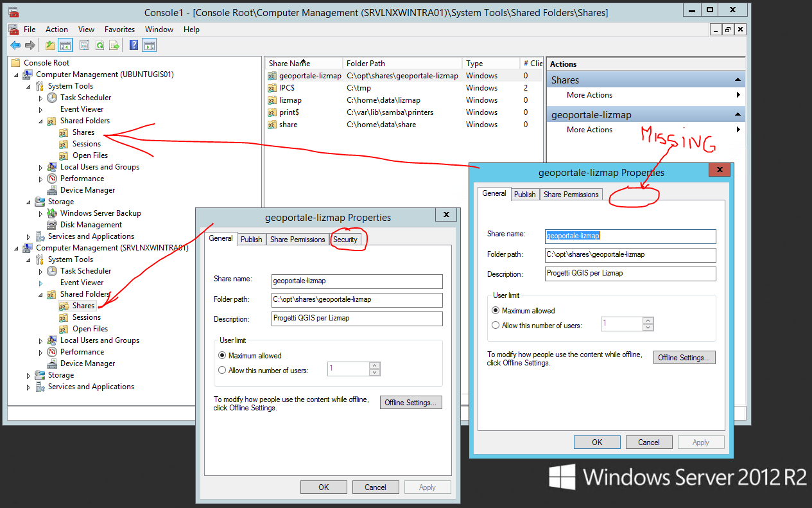
Task: Click the Sessions icon under SRVLNXWINTRA01
Action: (64, 317)
